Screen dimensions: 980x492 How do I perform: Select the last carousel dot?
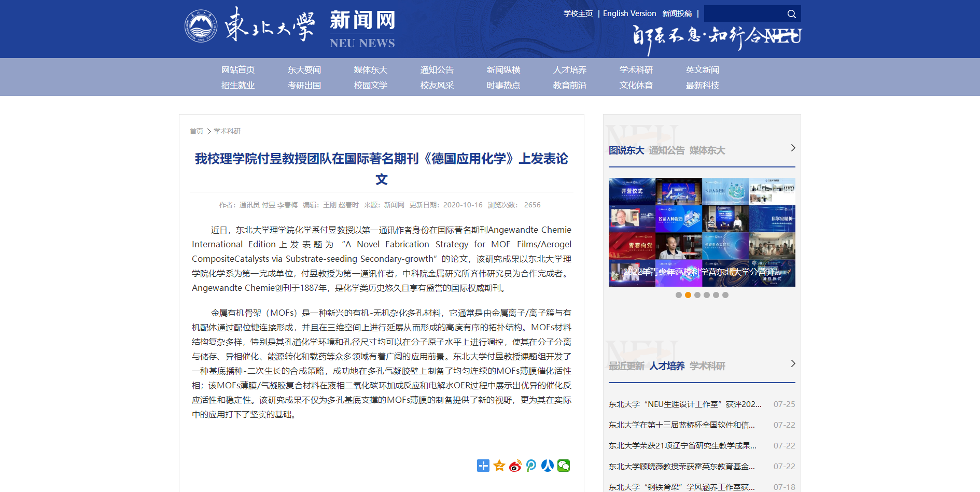click(725, 295)
